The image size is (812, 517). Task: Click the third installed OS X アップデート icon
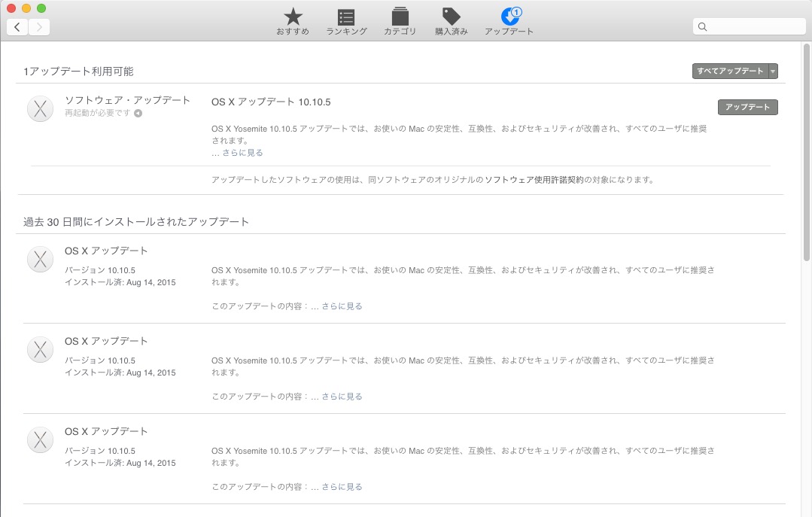41,440
